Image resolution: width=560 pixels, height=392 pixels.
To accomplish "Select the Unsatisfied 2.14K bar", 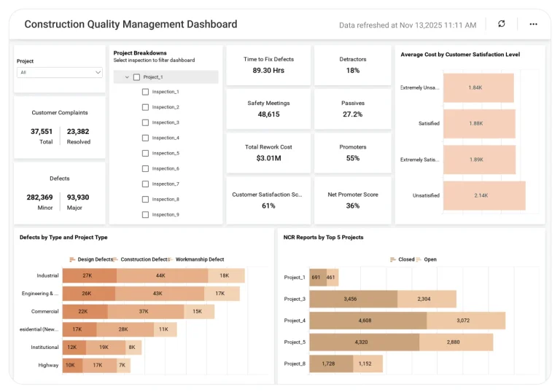I will pos(484,196).
